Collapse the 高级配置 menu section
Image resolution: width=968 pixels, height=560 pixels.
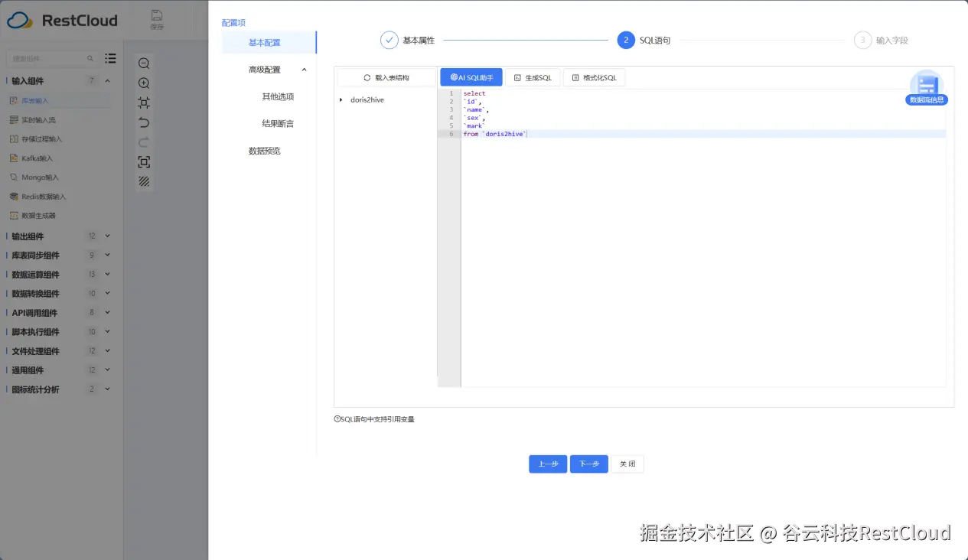304,70
